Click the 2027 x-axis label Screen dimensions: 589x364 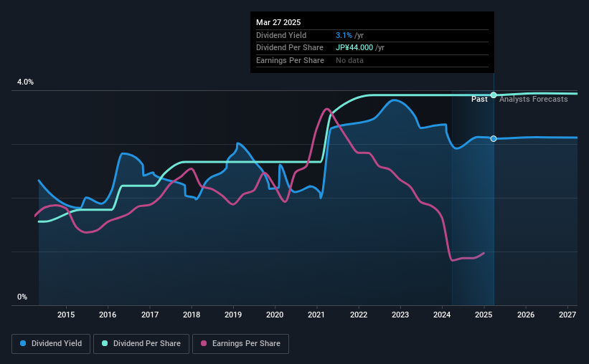567,315
